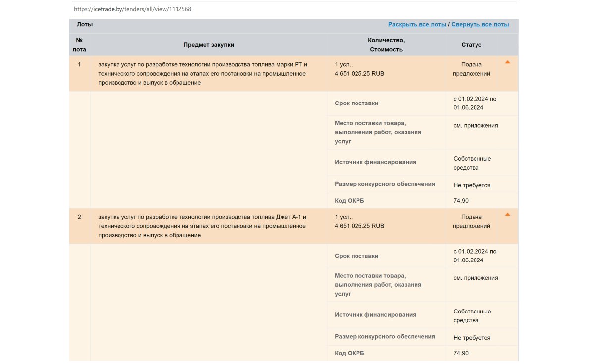Viewport: 595px width, 364px height.
Task: Collapse lot 2 using its orange arrow
Action: pos(507,215)
